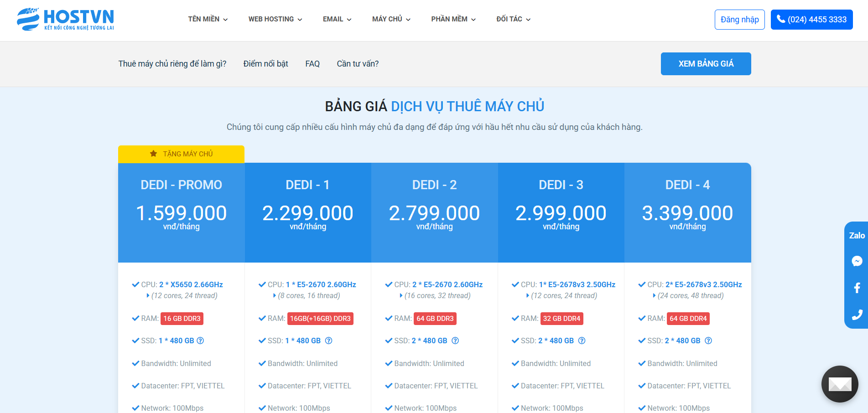Open the MÁY CHỦ dropdown menu
The width and height of the screenshot is (868, 413).
tap(391, 19)
